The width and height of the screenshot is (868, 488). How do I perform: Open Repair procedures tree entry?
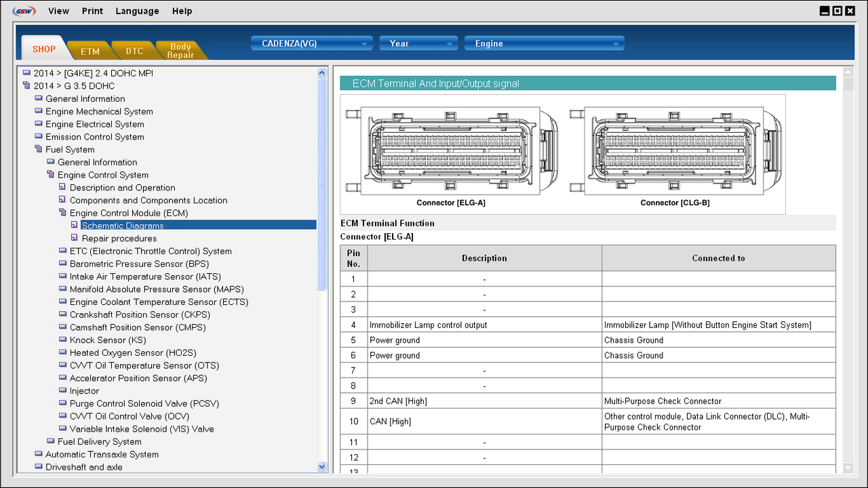[119, 239]
